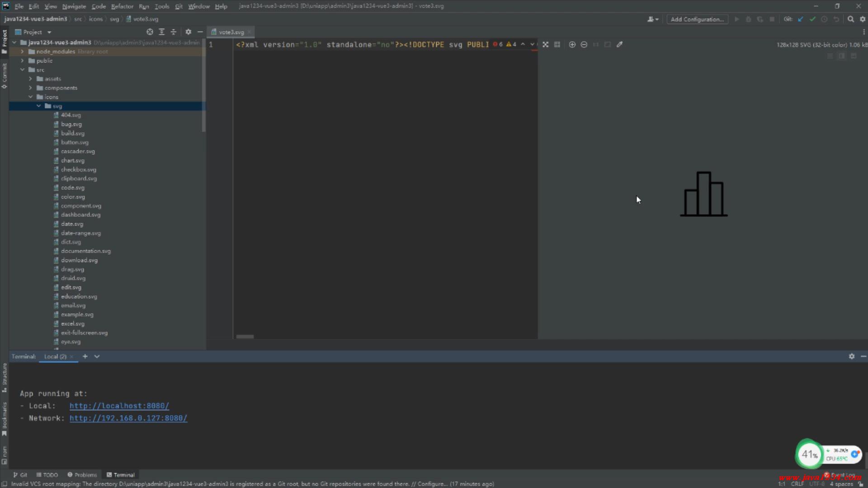Screen dimensions: 868x488
Task: Zoom in on the SVG preview
Action: (x=572, y=44)
